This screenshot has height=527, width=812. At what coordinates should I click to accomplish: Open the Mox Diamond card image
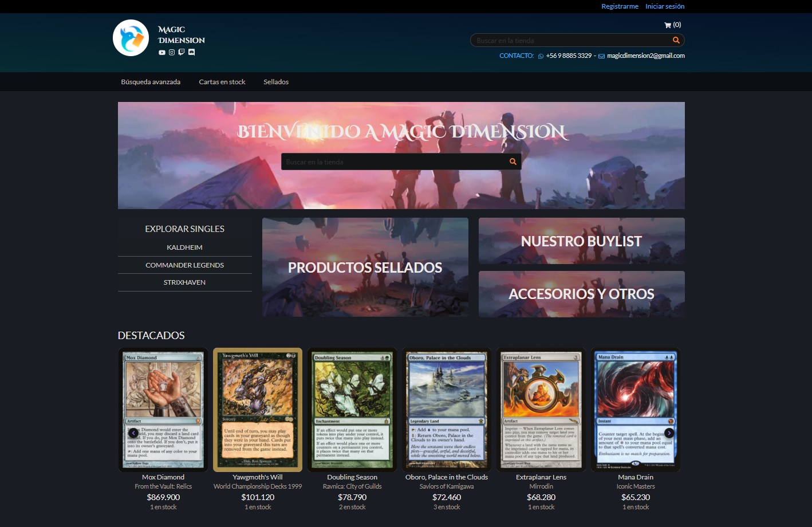(x=163, y=410)
